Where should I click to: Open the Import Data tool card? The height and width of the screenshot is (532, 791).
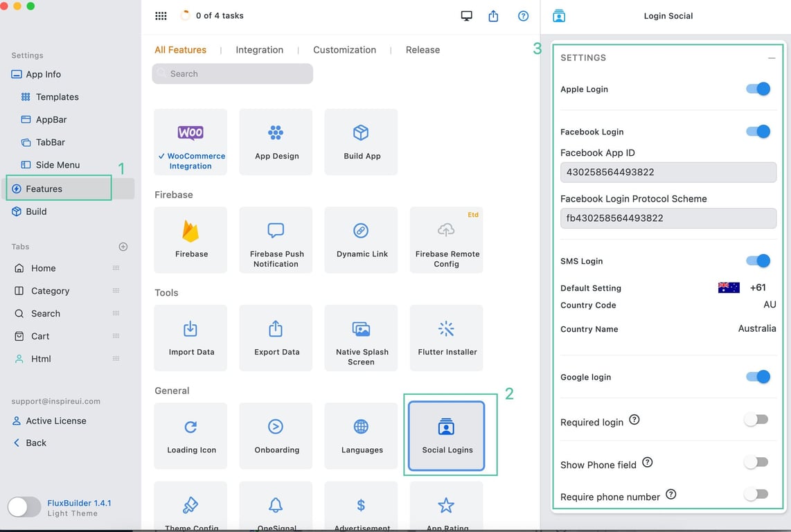click(190, 337)
